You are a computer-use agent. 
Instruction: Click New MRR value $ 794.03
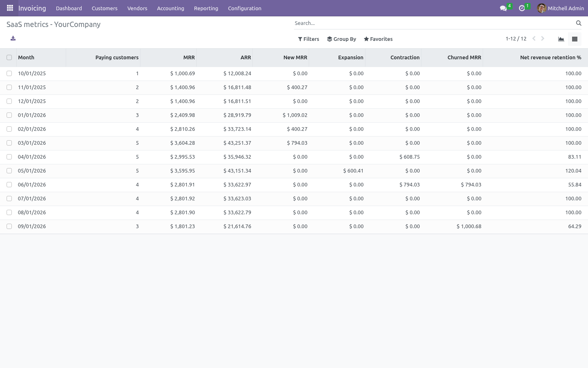pos(297,143)
